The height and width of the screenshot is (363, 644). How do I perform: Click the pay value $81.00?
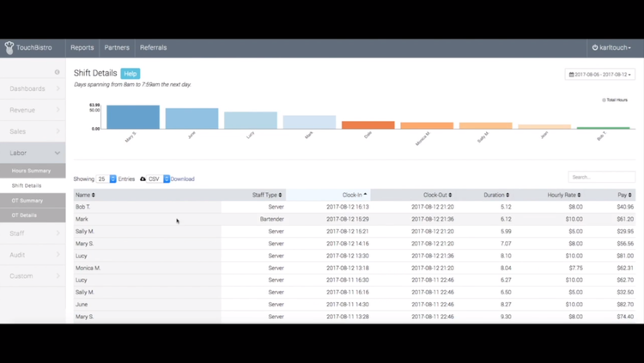(x=625, y=256)
